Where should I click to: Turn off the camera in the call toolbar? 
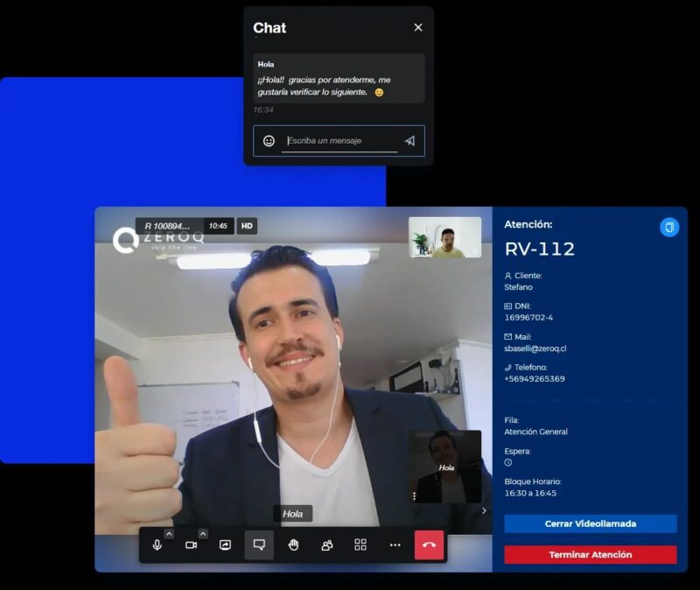tap(191, 544)
